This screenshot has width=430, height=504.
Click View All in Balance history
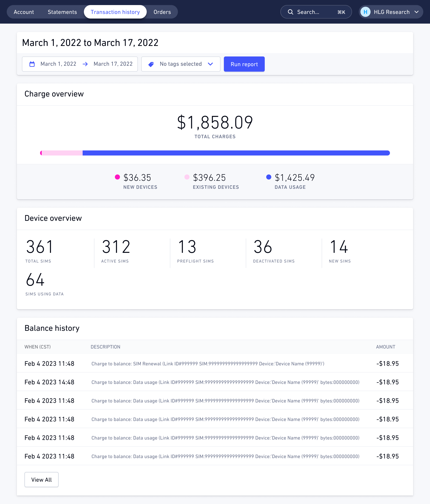[41, 479]
